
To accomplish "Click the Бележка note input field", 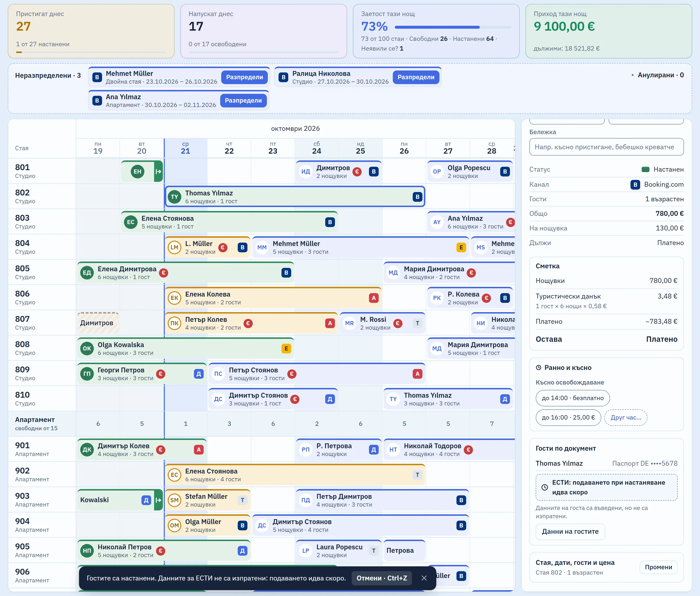I will point(606,147).
